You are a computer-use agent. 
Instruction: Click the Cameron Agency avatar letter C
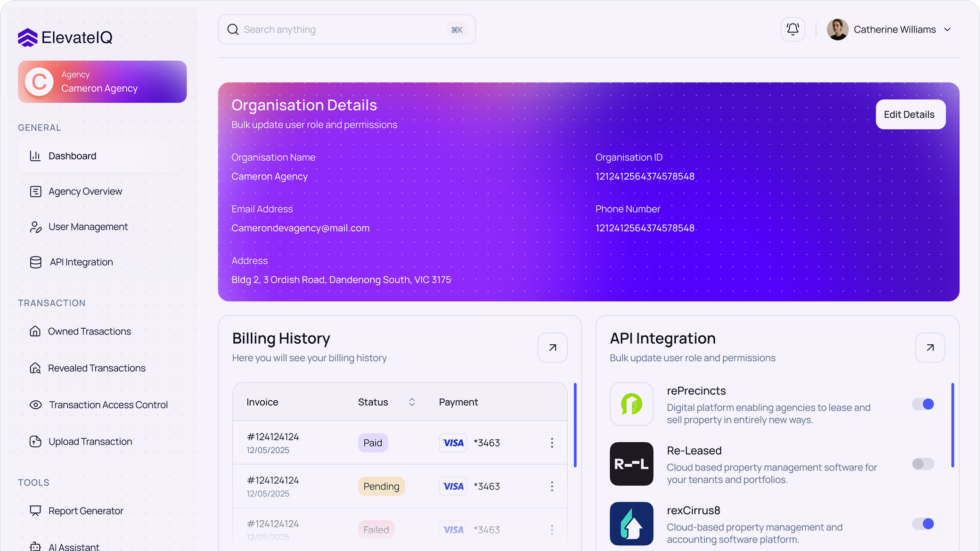(39, 81)
